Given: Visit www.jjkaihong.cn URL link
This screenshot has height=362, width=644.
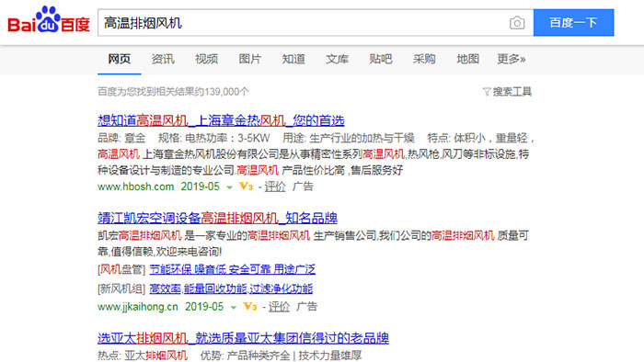Looking at the screenshot, I should (x=138, y=307).
